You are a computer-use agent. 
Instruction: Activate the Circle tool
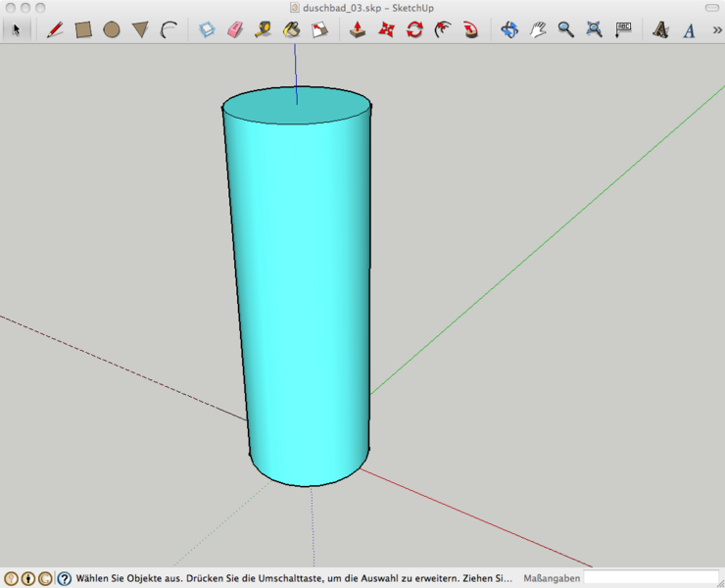tap(112, 29)
